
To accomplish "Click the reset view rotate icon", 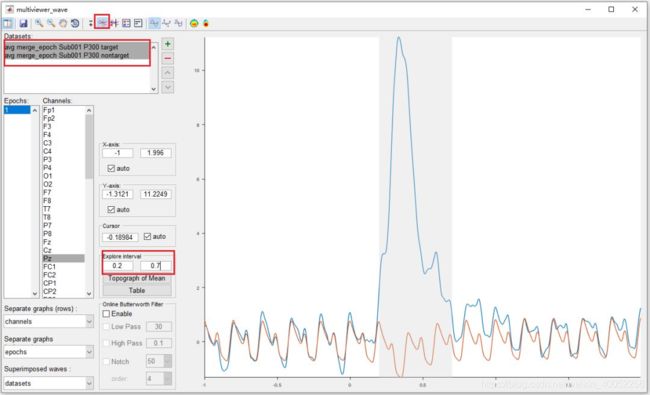I will coord(75,23).
